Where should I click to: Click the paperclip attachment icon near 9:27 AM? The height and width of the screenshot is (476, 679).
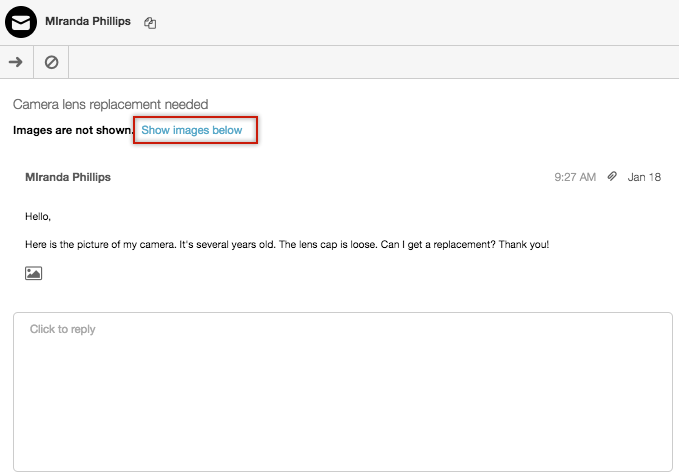click(611, 176)
